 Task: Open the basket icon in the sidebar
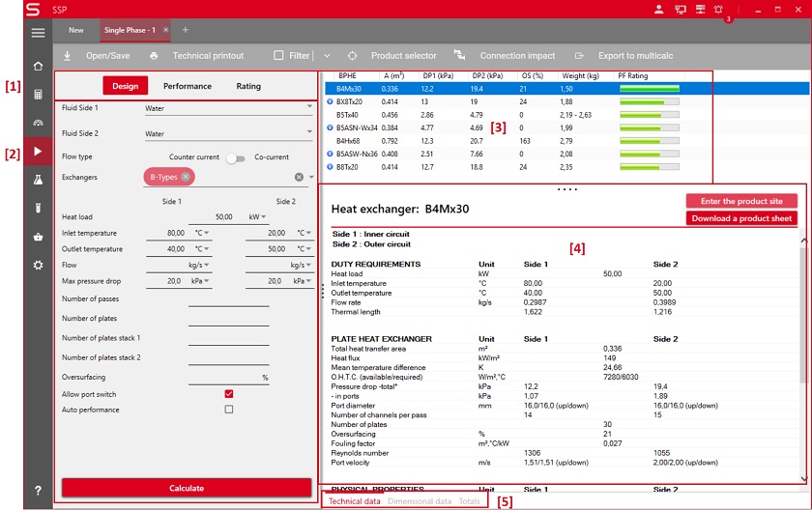coord(38,237)
